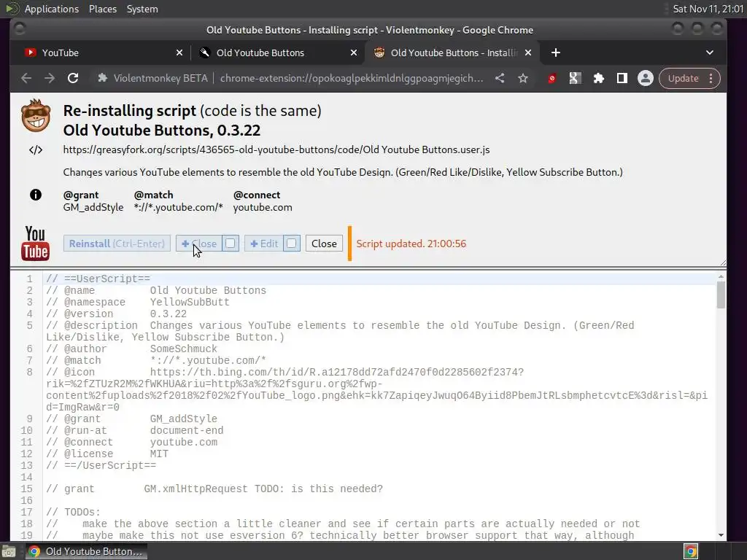
Task: Reload the current page
Action: [73, 78]
